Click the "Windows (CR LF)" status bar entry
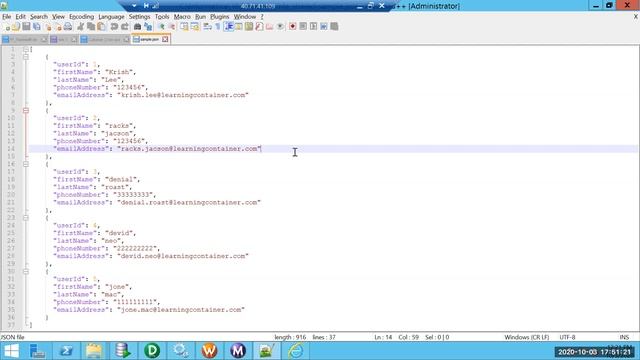 click(527, 338)
